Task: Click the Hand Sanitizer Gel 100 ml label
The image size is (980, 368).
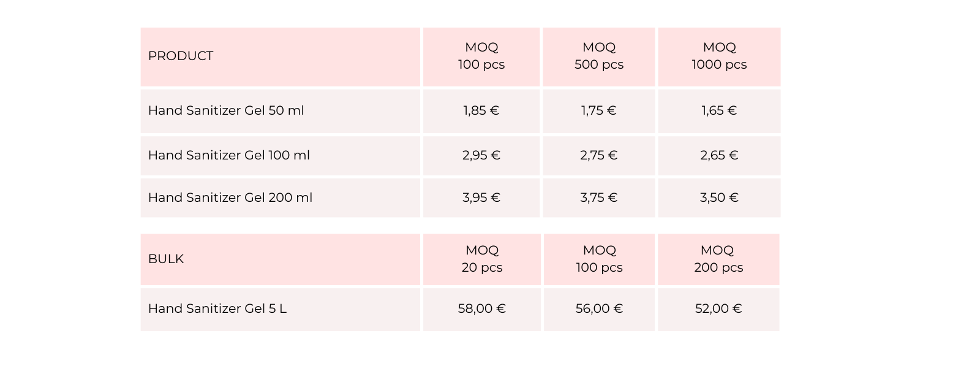Action: click(229, 155)
